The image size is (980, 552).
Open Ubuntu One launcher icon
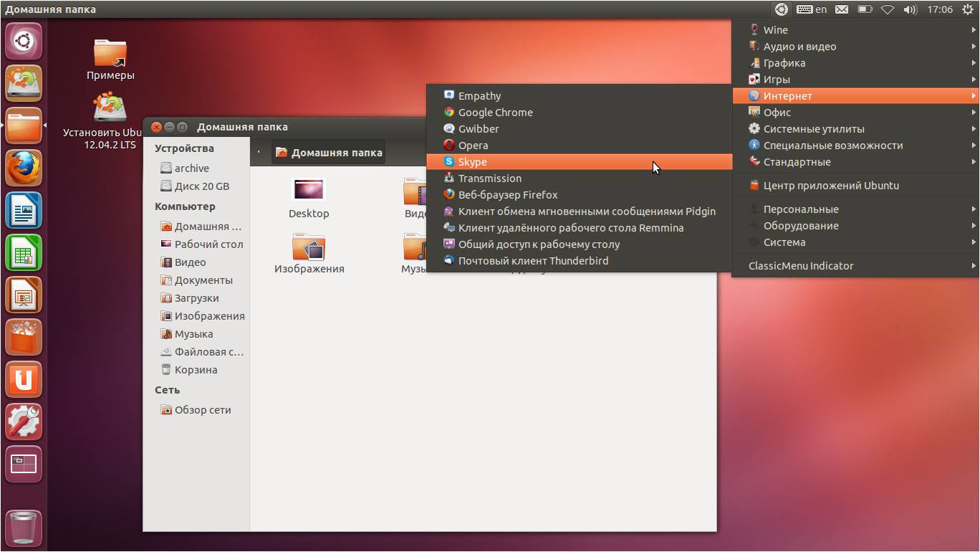click(24, 380)
